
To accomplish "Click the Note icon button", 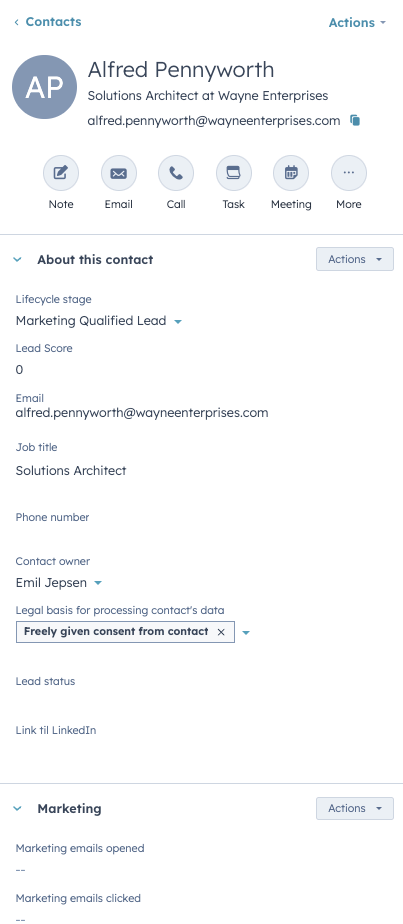I will pyautogui.click(x=61, y=173).
